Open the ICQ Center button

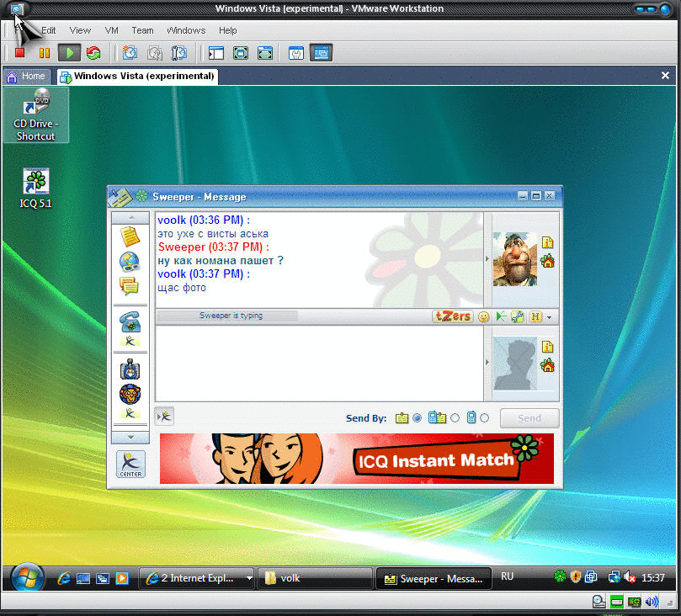pos(130,464)
